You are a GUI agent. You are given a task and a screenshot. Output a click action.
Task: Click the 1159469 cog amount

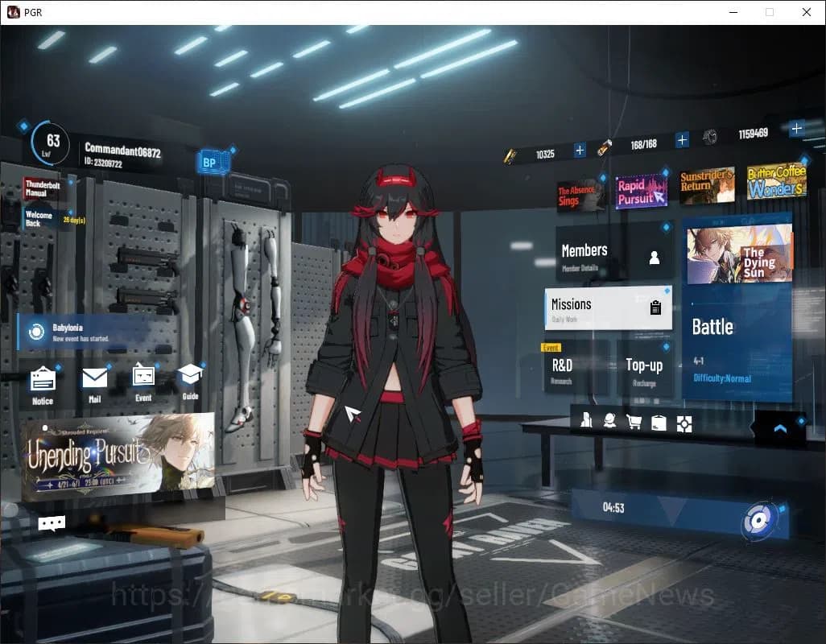point(753,133)
